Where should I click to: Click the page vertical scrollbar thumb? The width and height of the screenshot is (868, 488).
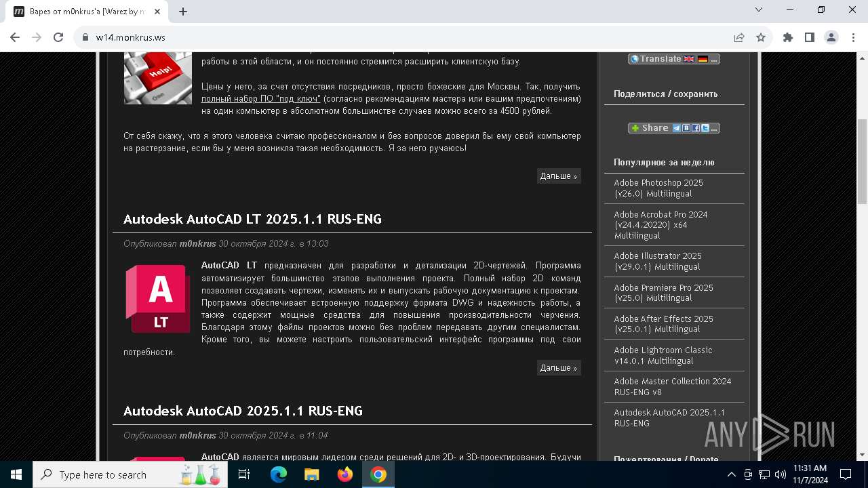pos(862,161)
